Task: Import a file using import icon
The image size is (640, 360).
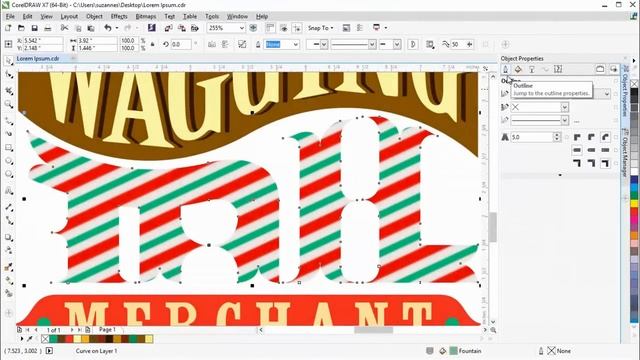Action: [x=168, y=28]
